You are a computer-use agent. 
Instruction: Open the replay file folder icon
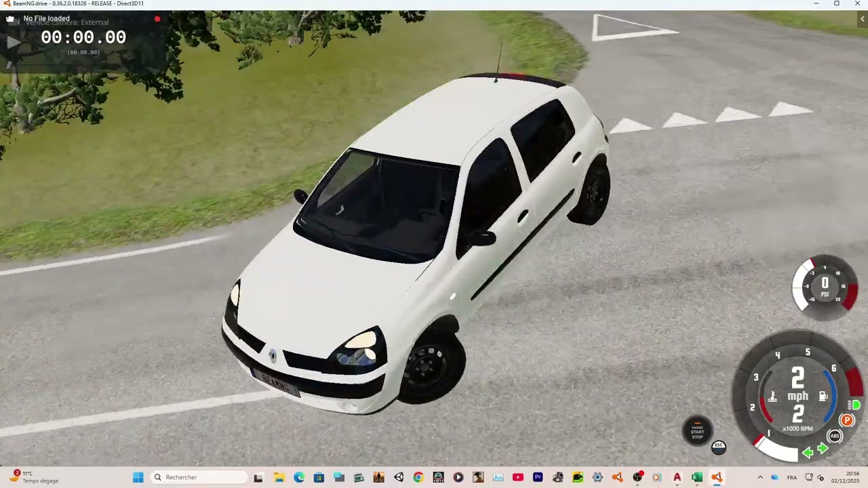[x=10, y=19]
